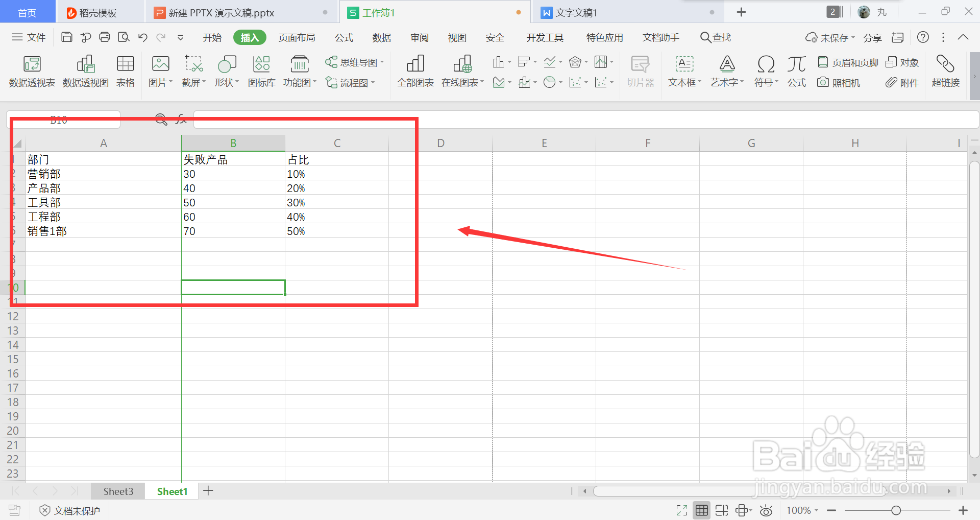Select the column D header
980x520 pixels.
click(x=440, y=143)
